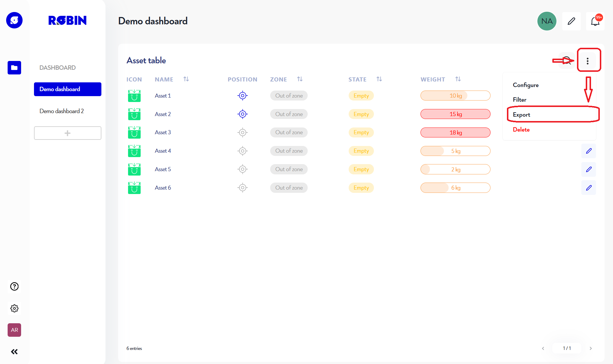
Task: Click the Asset 6 green bin icon
Action: pos(134,188)
